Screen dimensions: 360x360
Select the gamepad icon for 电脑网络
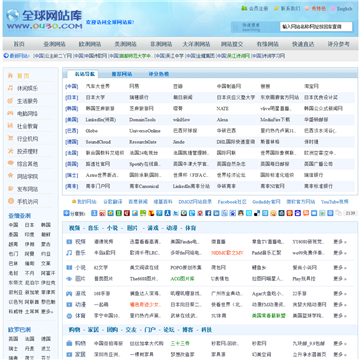pos(10,113)
